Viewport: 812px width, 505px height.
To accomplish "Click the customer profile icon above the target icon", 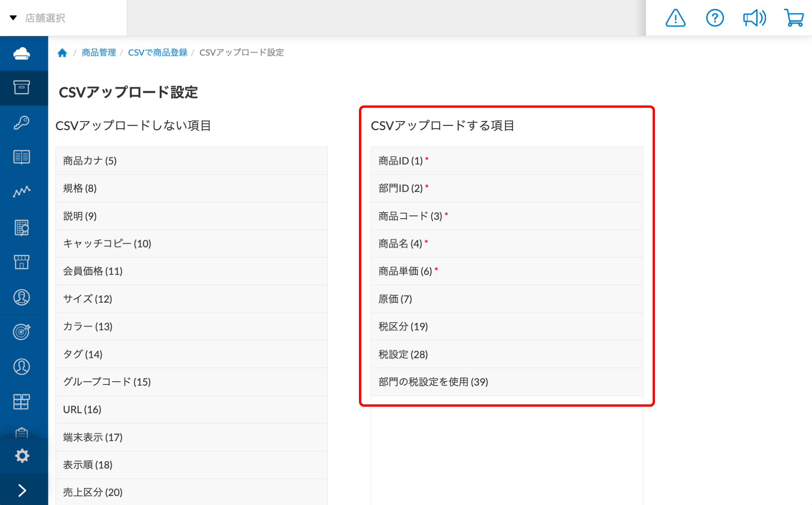I will click(22, 297).
